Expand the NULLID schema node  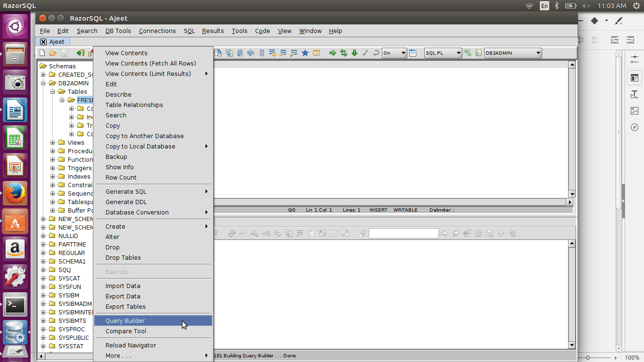click(x=43, y=236)
